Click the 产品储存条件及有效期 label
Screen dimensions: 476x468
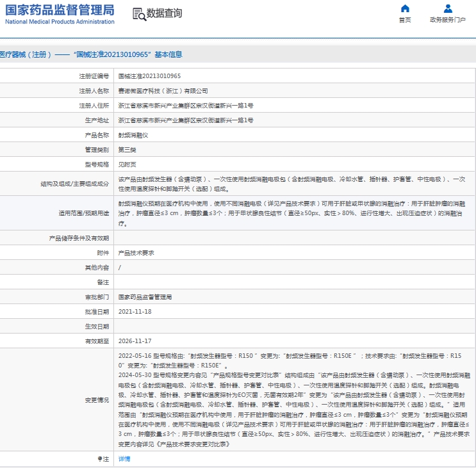click(79, 238)
